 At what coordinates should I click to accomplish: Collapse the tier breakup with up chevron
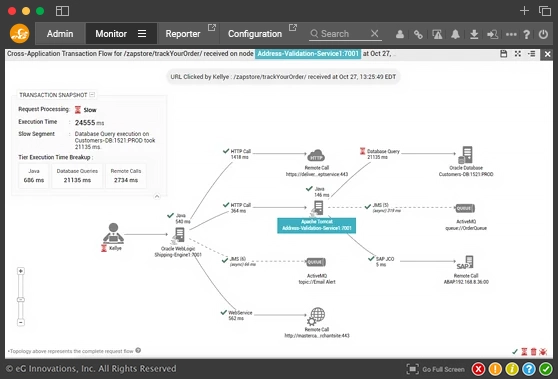tap(157, 196)
